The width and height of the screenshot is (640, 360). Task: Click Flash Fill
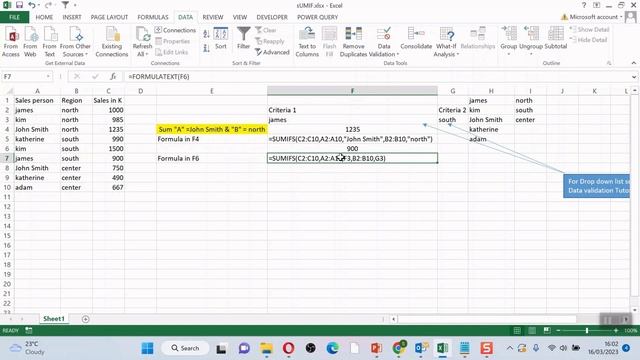pos(329,42)
